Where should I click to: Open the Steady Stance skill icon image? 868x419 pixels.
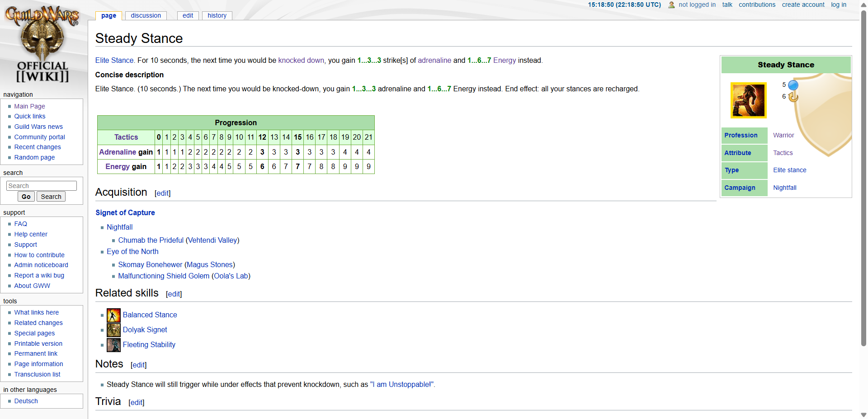[x=748, y=100]
